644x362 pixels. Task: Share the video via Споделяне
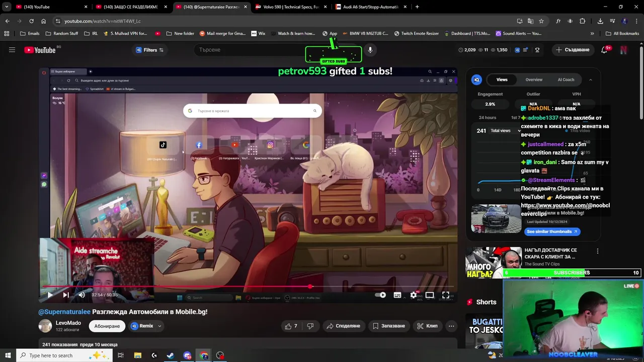343,326
